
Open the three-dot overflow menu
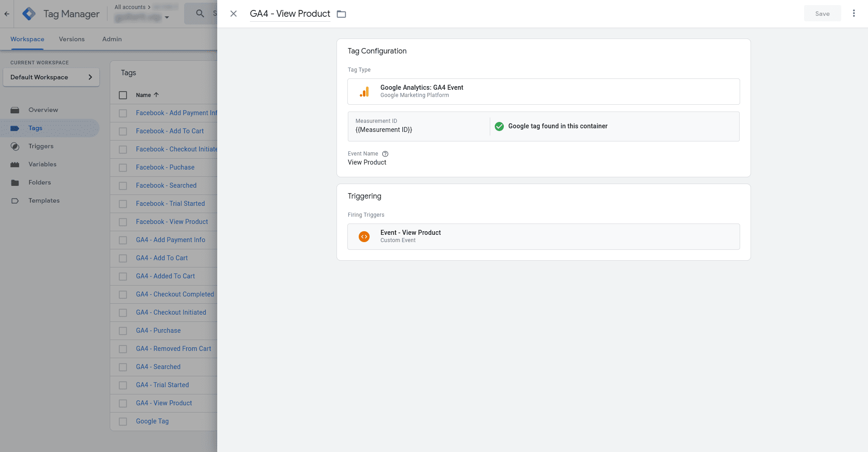point(854,13)
